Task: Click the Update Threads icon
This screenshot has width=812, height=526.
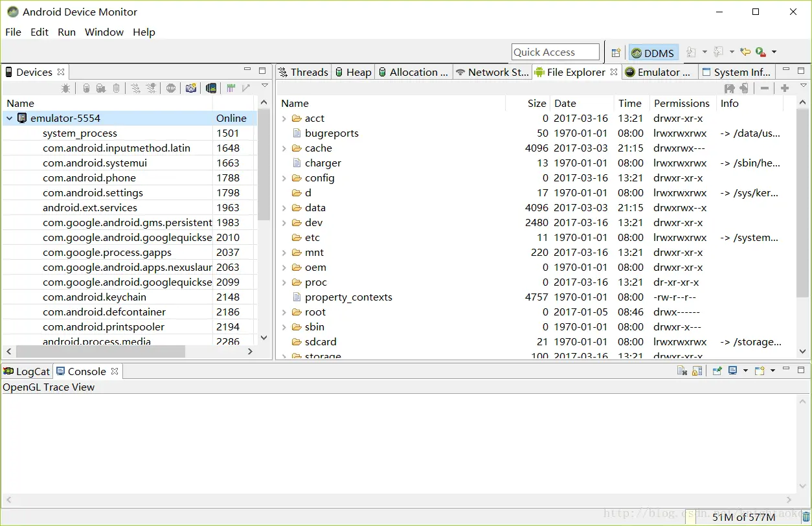Action: tap(135, 88)
